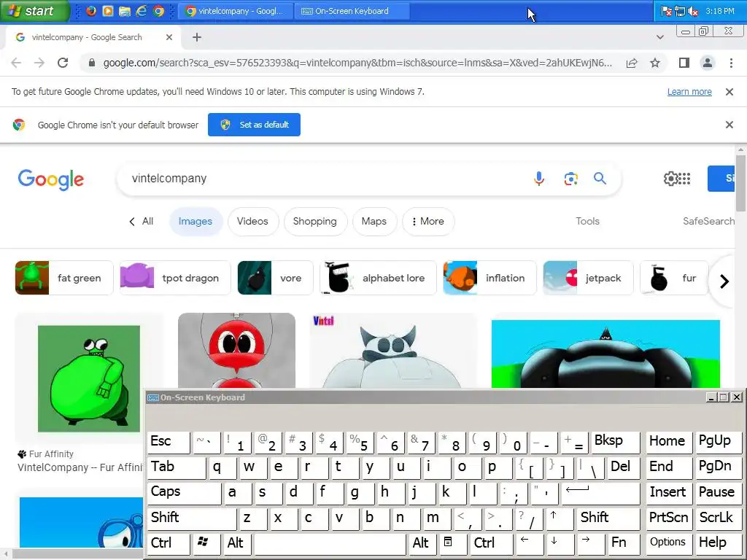Image resolution: width=747 pixels, height=560 pixels.
Task: Open the Chrome profile avatar
Action: tap(708, 63)
